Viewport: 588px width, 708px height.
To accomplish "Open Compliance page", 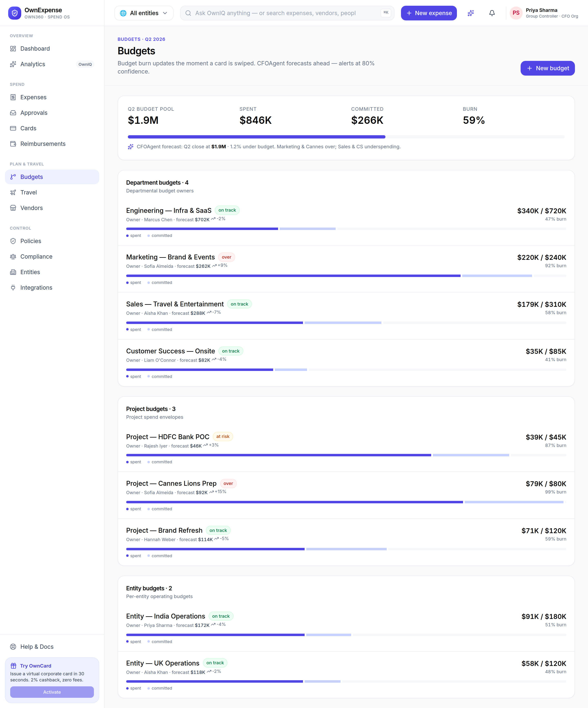I will [52, 256].
